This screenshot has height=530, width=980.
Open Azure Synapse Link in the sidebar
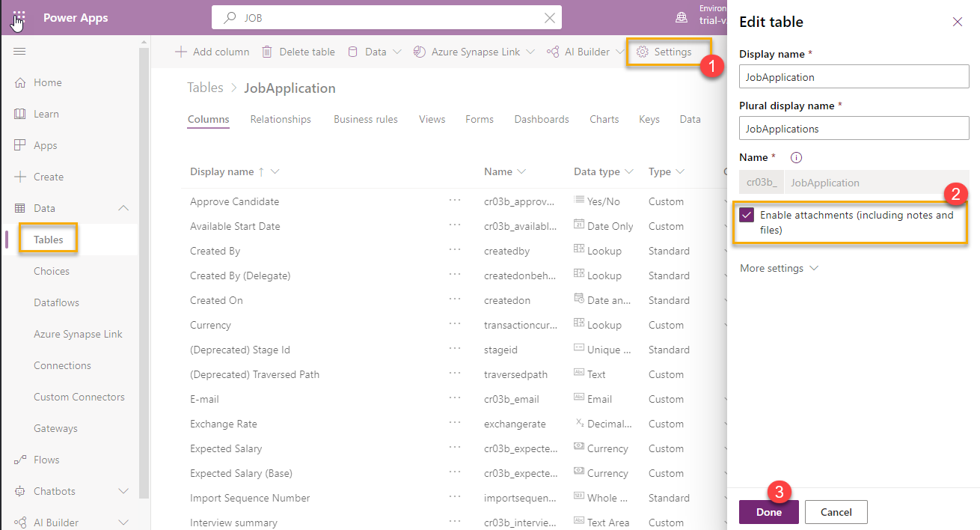click(78, 334)
